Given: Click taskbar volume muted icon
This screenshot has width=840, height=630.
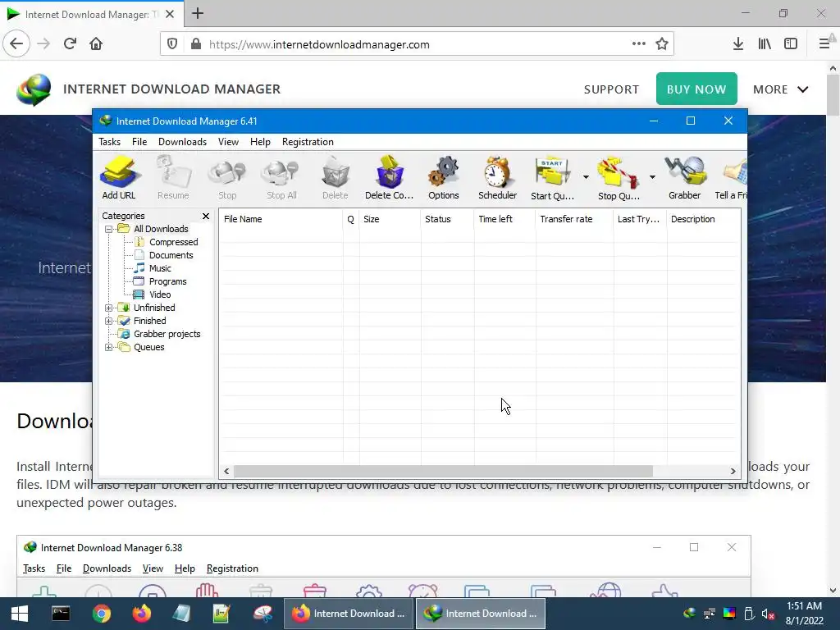Looking at the screenshot, I should click(x=768, y=614).
